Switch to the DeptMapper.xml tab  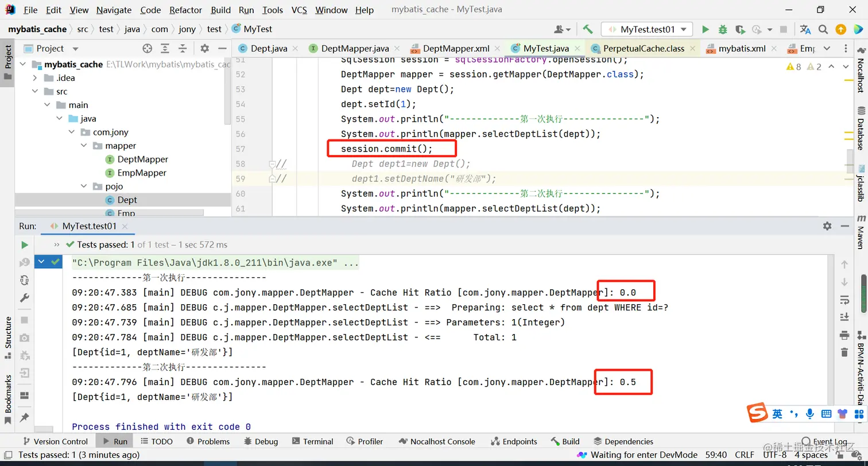click(x=456, y=48)
